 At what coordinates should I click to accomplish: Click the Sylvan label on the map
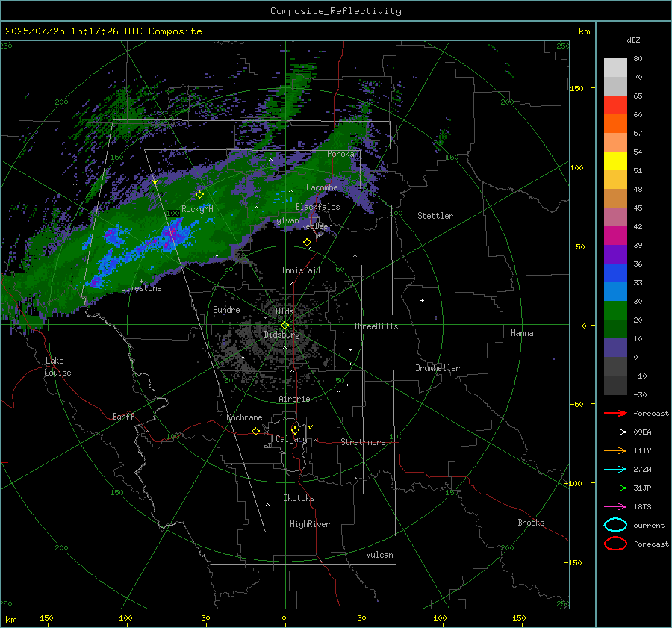click(285, 220)
